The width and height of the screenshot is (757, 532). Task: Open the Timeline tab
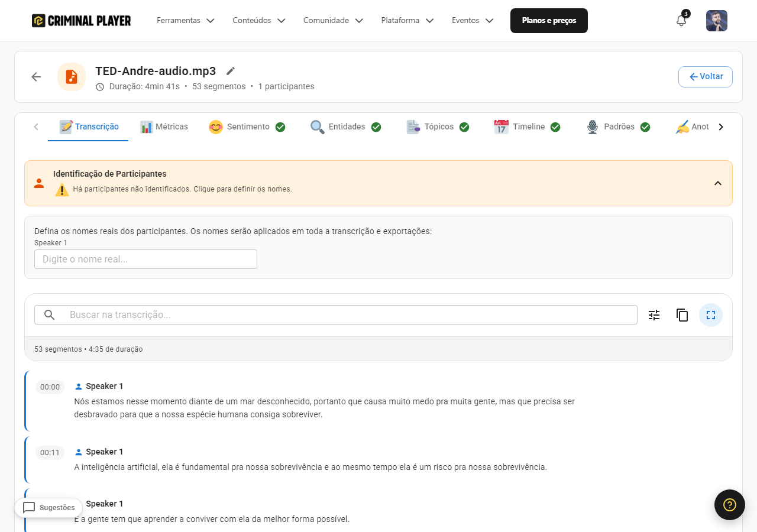coord(528,127)
